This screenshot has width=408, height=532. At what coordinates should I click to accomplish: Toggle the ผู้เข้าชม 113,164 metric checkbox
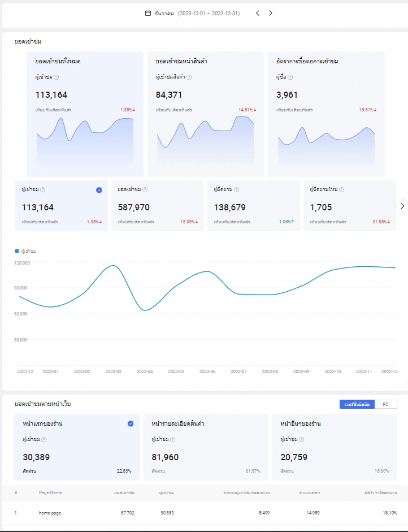tap(99, 190)
